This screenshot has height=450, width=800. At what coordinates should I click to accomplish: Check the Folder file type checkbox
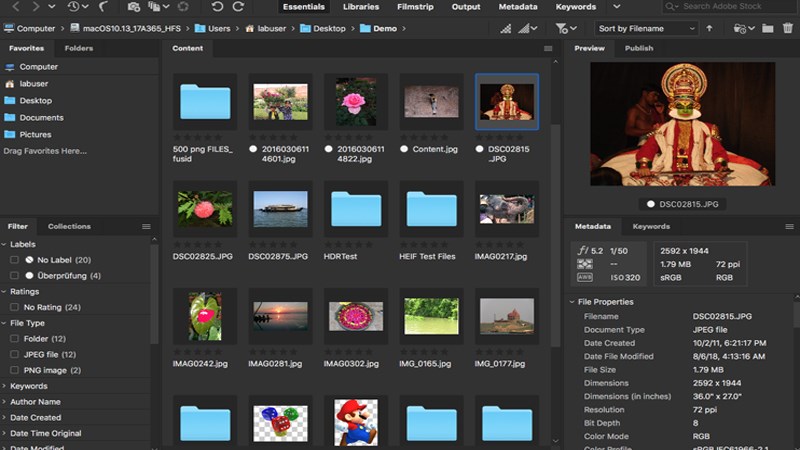[14, 339]
